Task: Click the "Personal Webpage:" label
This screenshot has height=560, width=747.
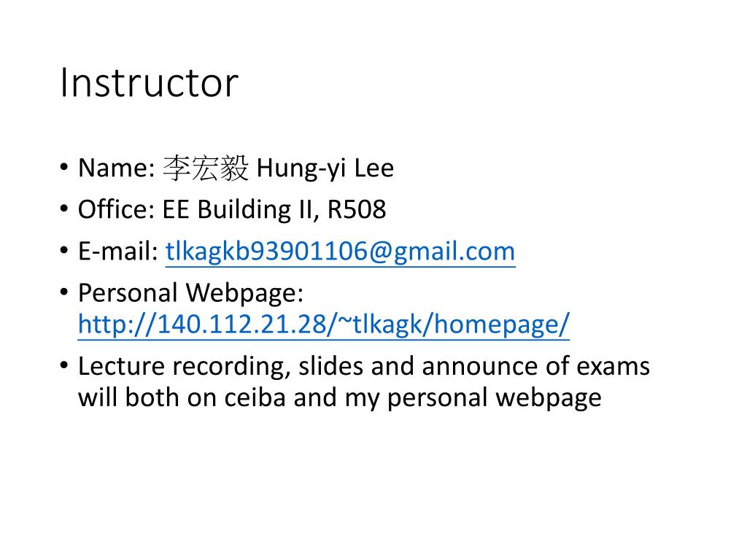Action: (191, 293)
